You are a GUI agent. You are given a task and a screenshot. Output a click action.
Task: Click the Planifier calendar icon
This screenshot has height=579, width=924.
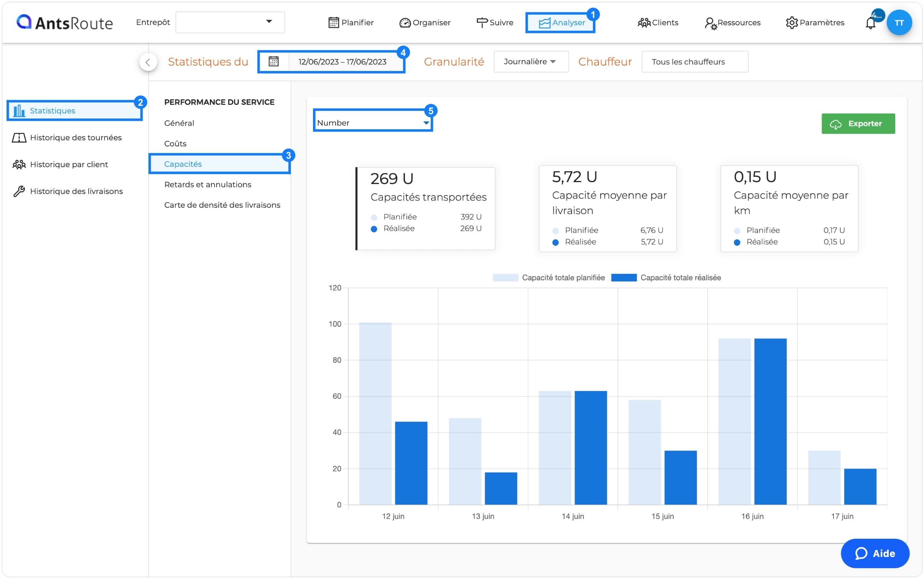coord(333,23)
